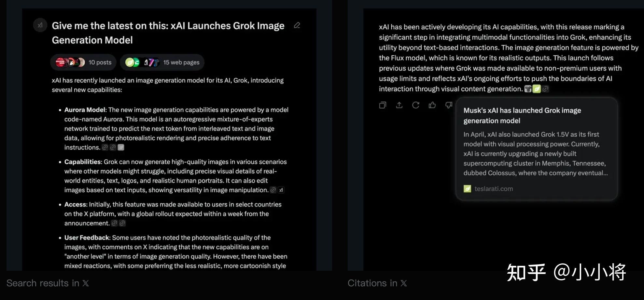The image size is (644, 300).
Task: Open the 15 web pages source pill
Action: (162, 62)
